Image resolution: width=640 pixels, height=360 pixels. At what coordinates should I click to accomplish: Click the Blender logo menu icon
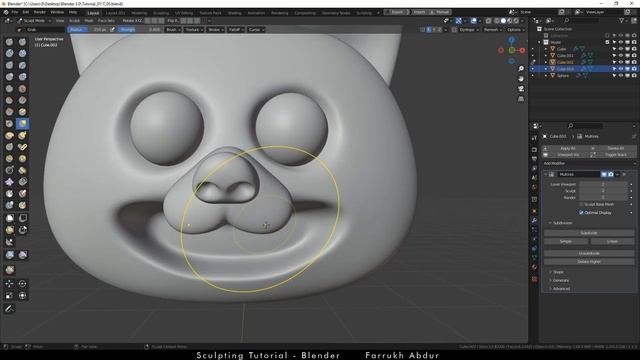(5, 13)
